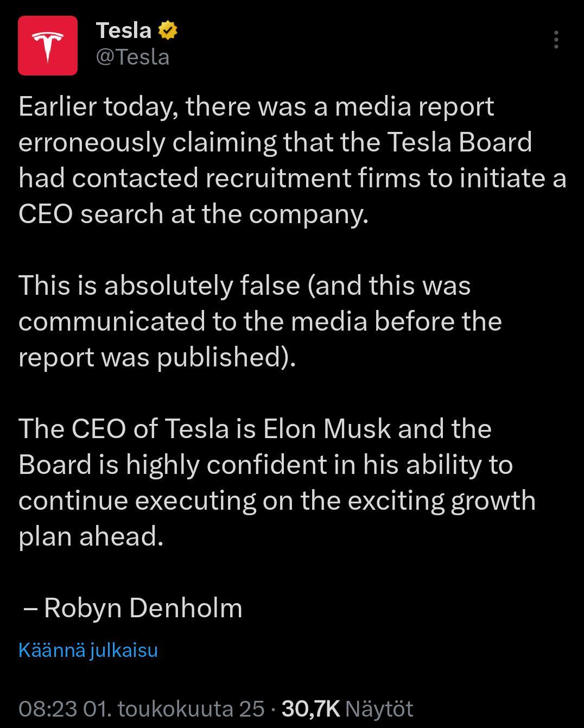The width and height of the screenshot is (584, 728).
Task: Click the gold verified badge next to Tesla
Action: [168, 30]
